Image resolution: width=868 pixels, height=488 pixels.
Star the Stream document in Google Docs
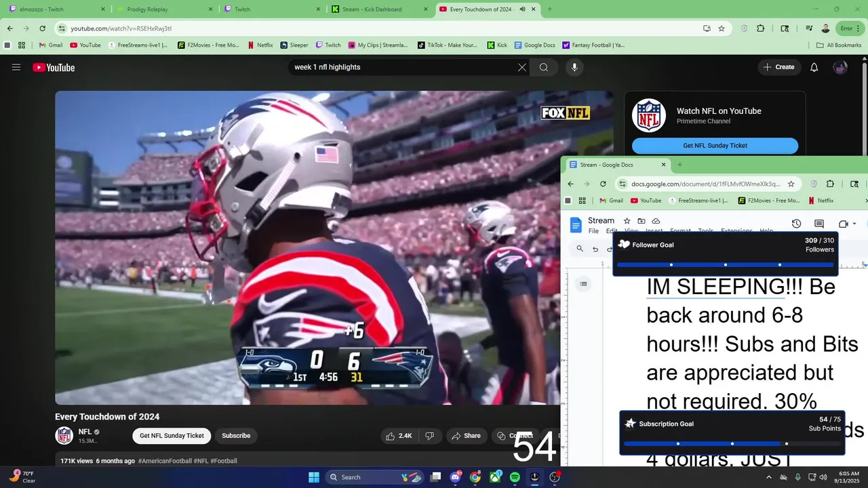tap(627, 221)
